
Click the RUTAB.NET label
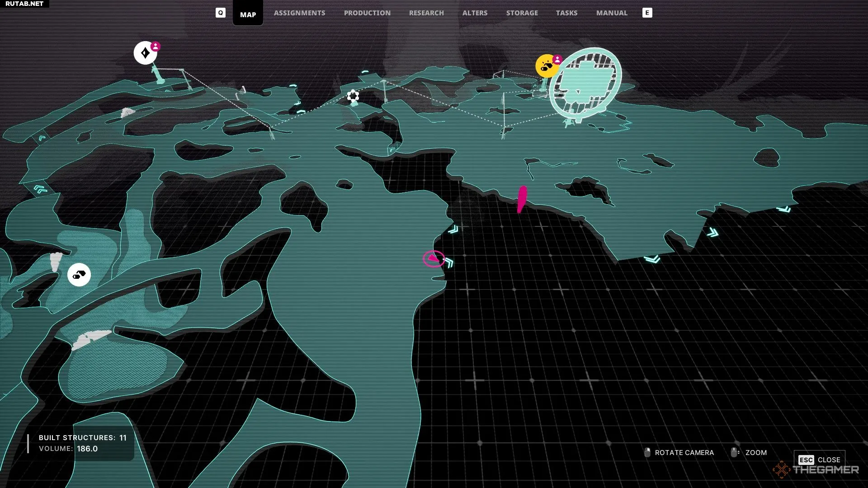(x=24, y=4)
